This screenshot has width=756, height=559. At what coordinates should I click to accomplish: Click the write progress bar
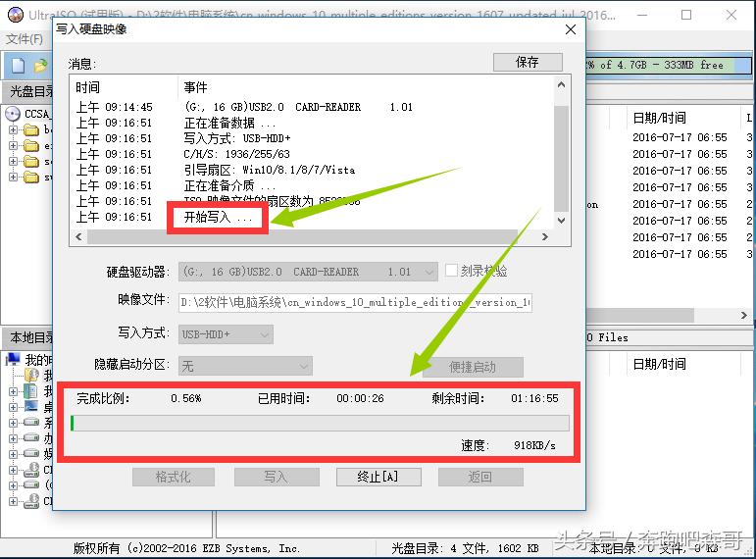[320, 424]
